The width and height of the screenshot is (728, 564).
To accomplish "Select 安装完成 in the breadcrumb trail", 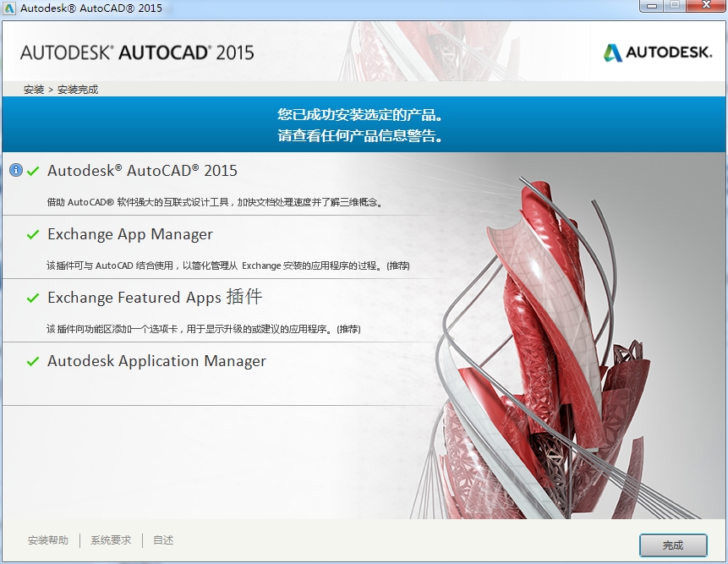I will tap(79, 88).
